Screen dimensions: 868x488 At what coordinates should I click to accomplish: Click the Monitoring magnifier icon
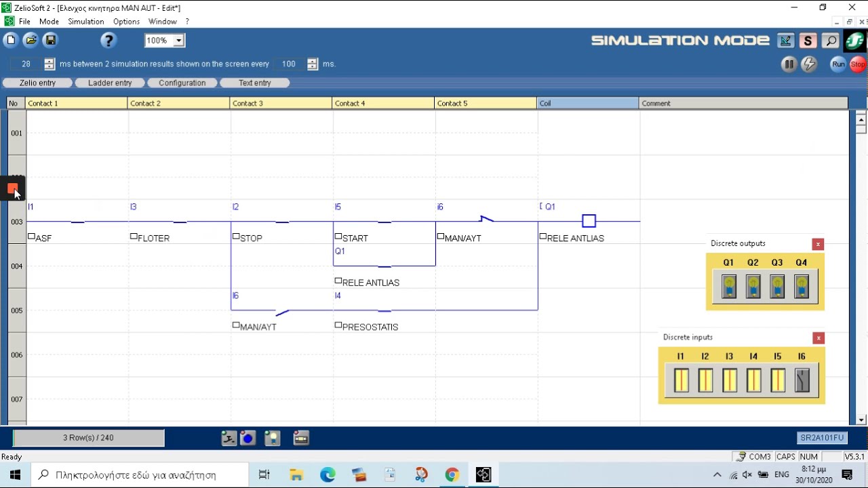click(831, 41)
